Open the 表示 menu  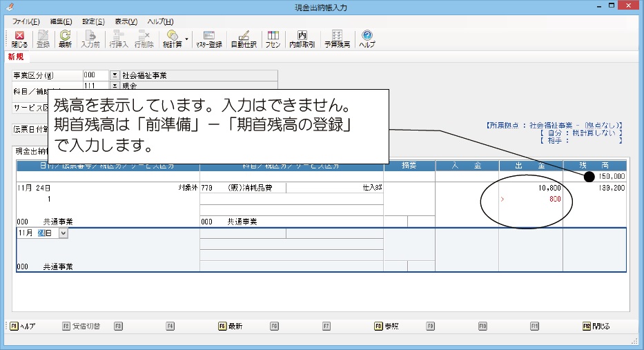(126, 21)
